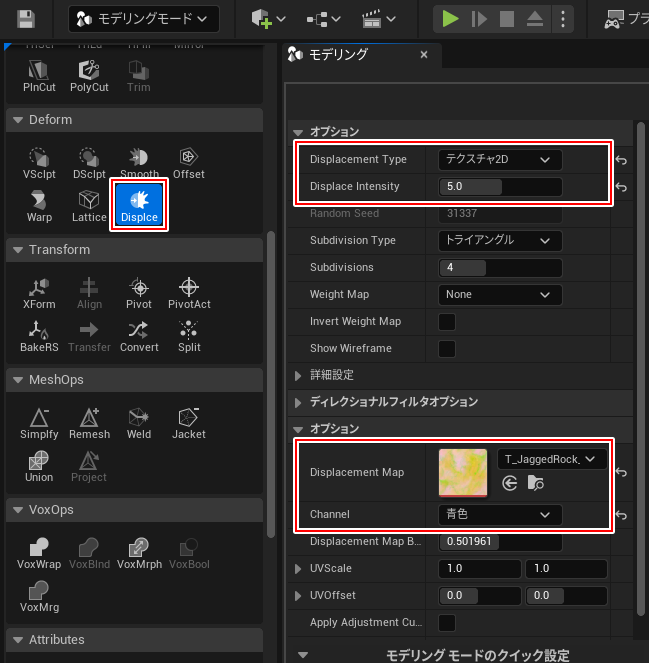The image size is (649, 663).
Task: Reset Displacement Type to default arrow
Action: pyautogui.click(x=621, y=161)
